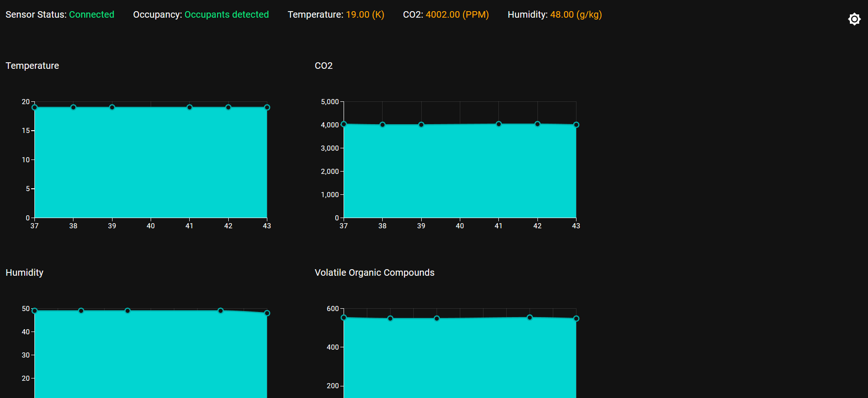The image size is (868, 398).
Task: Click the '5,000' y-axis label in CO2 chart
Action: 330,102
